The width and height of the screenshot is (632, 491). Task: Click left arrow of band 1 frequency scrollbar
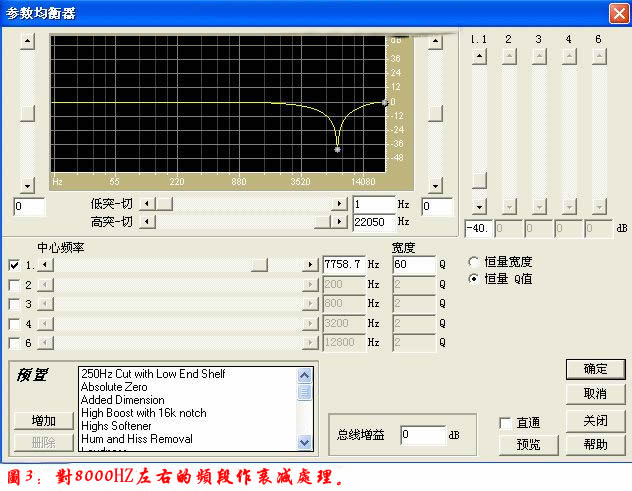point(45,264)
